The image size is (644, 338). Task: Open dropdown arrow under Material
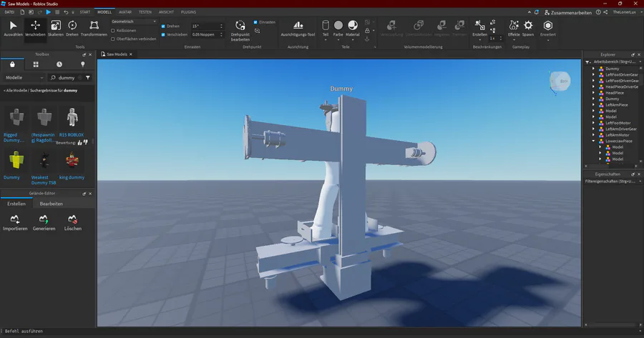[352, 40]
